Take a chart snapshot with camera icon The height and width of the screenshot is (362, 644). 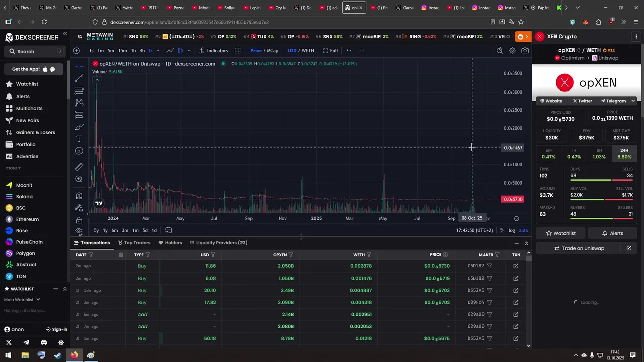click(x=525, y=50)
